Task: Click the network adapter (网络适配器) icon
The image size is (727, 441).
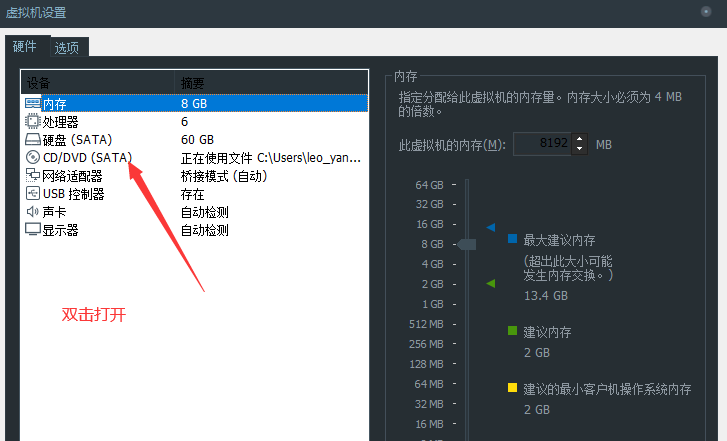Action: (x=33, y=175)
